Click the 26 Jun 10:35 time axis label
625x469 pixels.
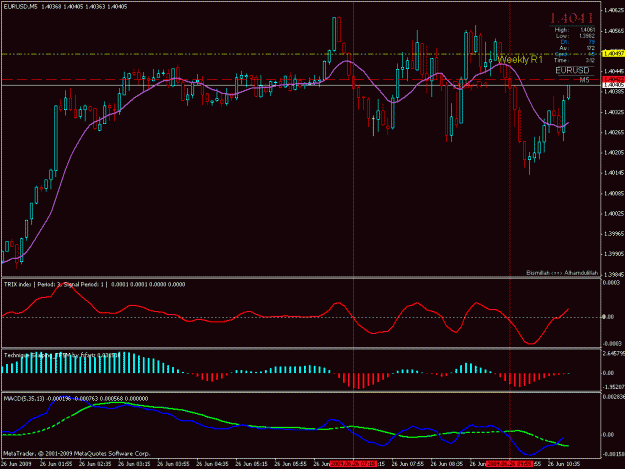pos(564,464)
